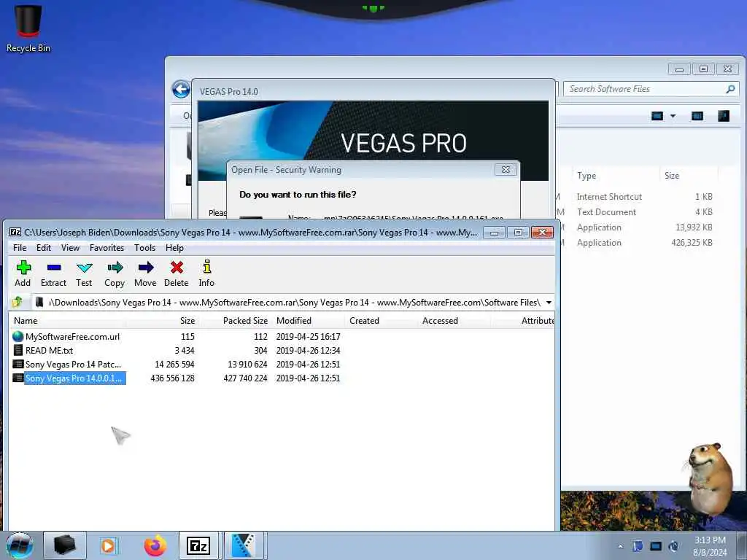747x560 pixels.
Task: Select Sony Vegas Pro 14.0.0.1 installer row
Action: (x=281, y=378)
